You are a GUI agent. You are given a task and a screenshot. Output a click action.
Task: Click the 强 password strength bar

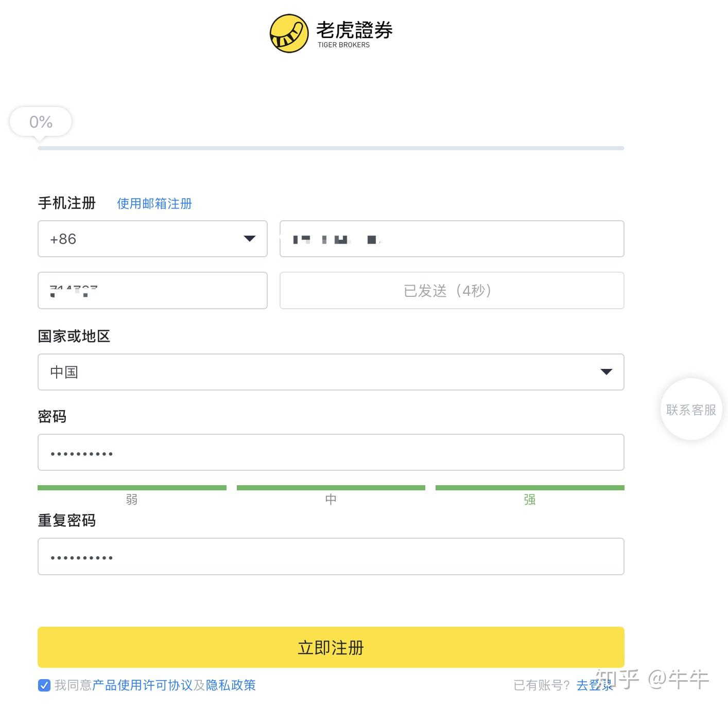pyautogui.click(x=530, y=488)
